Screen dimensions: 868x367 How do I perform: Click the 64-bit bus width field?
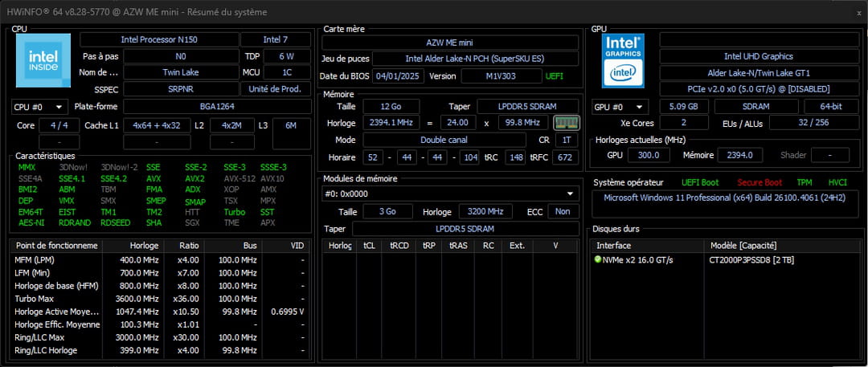coord(831,107)
